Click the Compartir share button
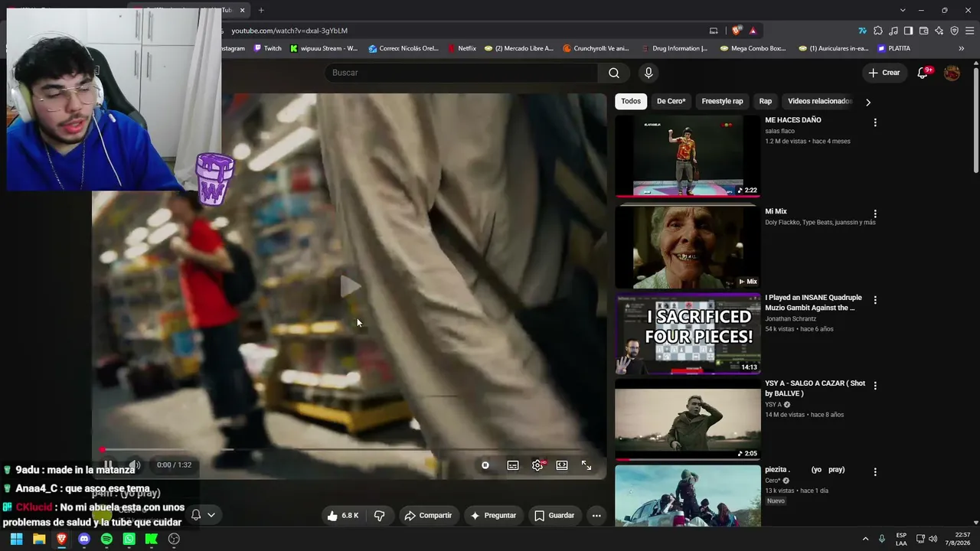The height and width of the screenshot is (551, 980). [x=428, y=516]
